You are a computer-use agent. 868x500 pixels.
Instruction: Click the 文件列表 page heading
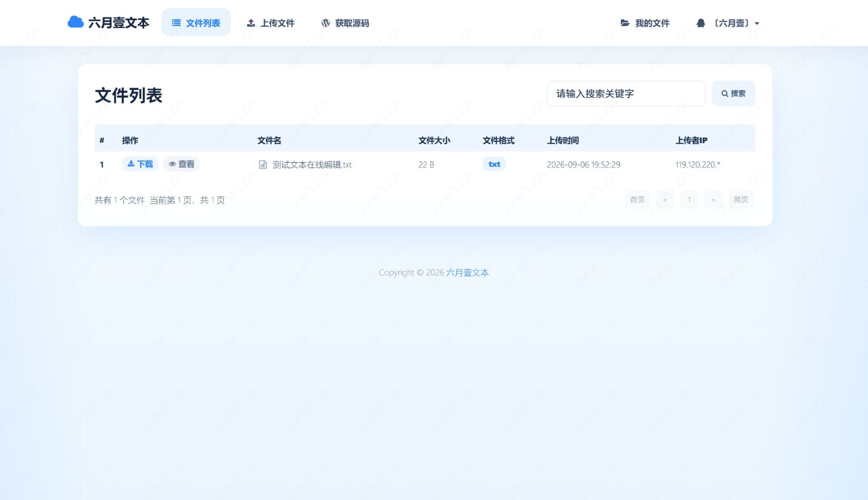click(x=128, y=95)
